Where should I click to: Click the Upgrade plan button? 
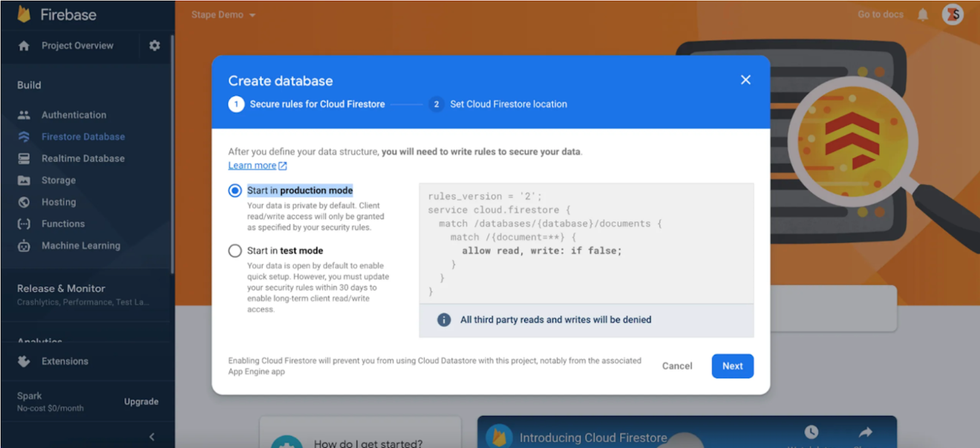coord(141,401)
